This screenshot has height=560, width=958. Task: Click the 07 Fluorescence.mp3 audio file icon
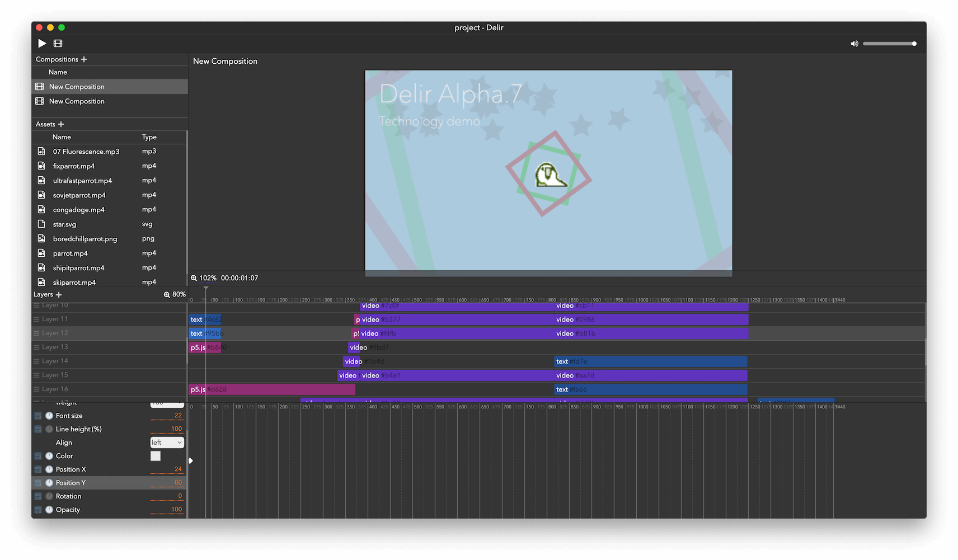coord(41,152)
